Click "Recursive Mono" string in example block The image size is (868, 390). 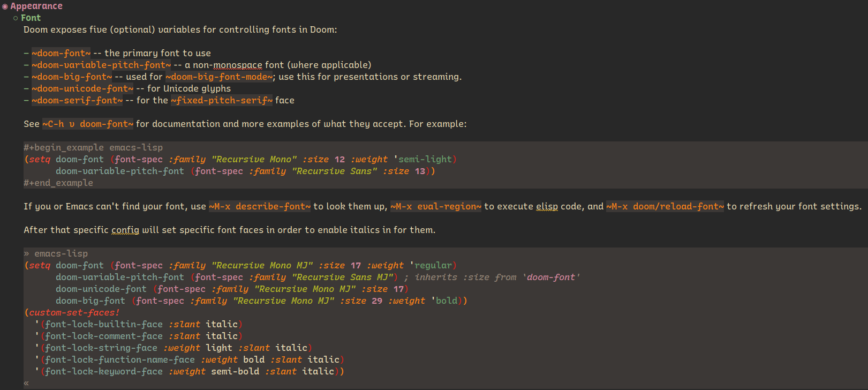254,159
